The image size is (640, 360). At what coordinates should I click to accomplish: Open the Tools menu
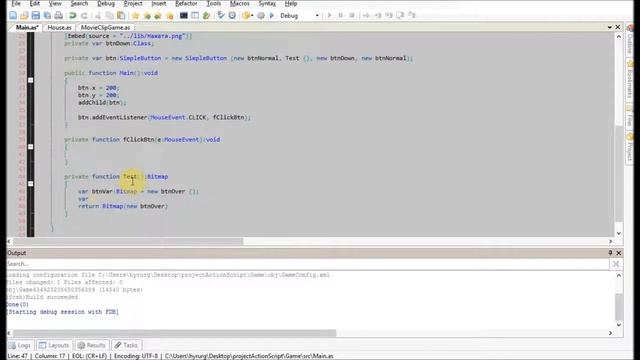[213, 4]
